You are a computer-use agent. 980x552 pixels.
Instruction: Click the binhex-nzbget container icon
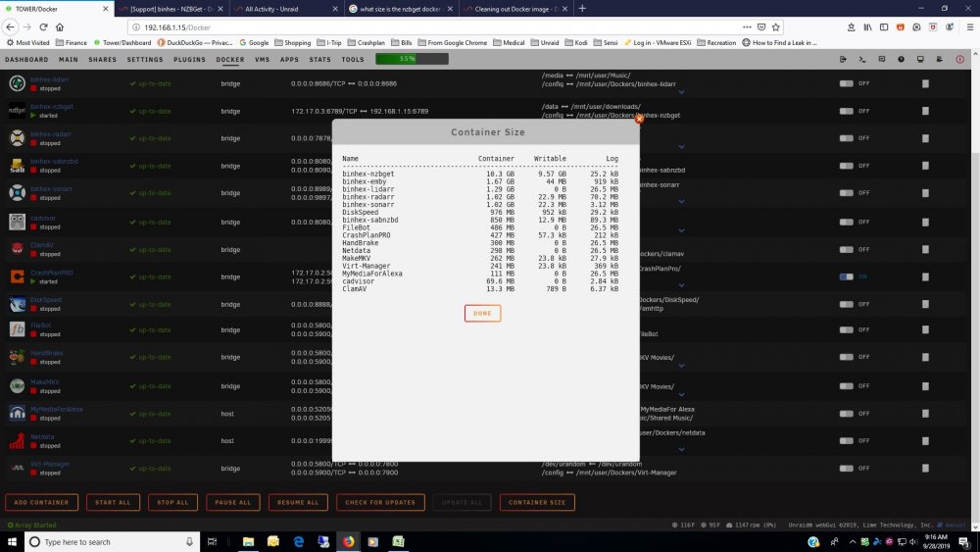pyautogui.click(x=17, y=111)
